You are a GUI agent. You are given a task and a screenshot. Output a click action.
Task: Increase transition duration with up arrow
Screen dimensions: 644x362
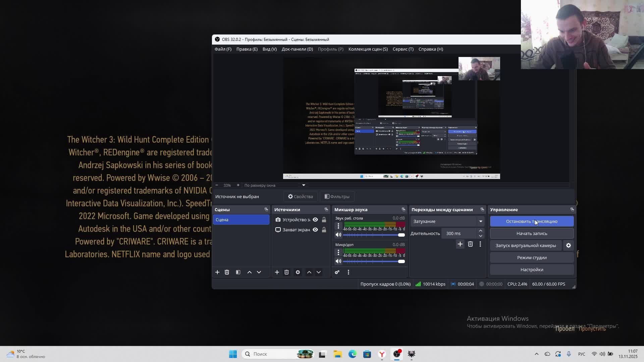pos(481,231)
